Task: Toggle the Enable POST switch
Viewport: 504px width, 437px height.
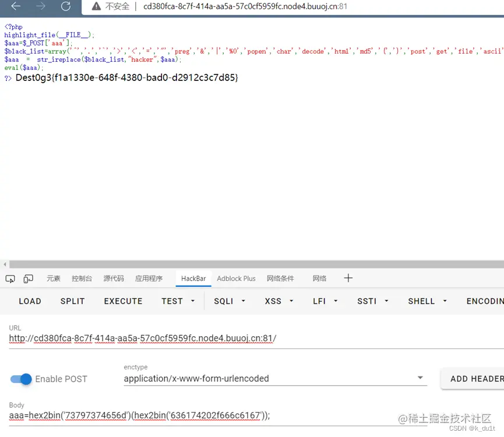Action: click(21, 379)
